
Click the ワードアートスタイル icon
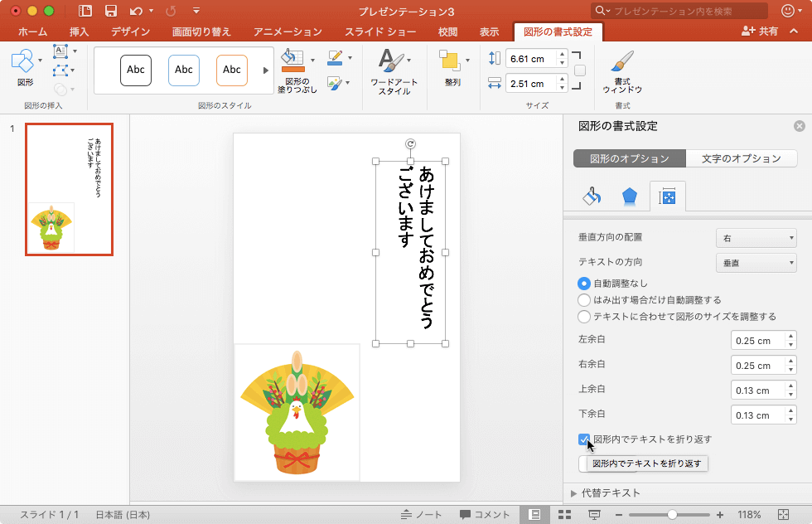click(393, 61)
